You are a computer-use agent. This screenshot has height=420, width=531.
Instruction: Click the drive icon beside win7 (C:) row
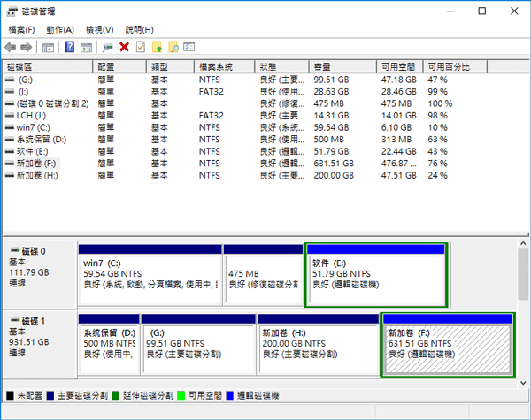click(10, 127)
